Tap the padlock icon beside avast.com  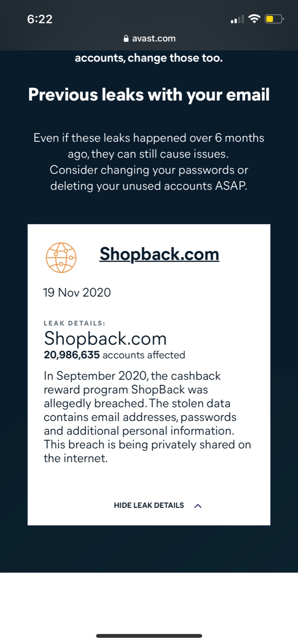click(x=126, y=39)
